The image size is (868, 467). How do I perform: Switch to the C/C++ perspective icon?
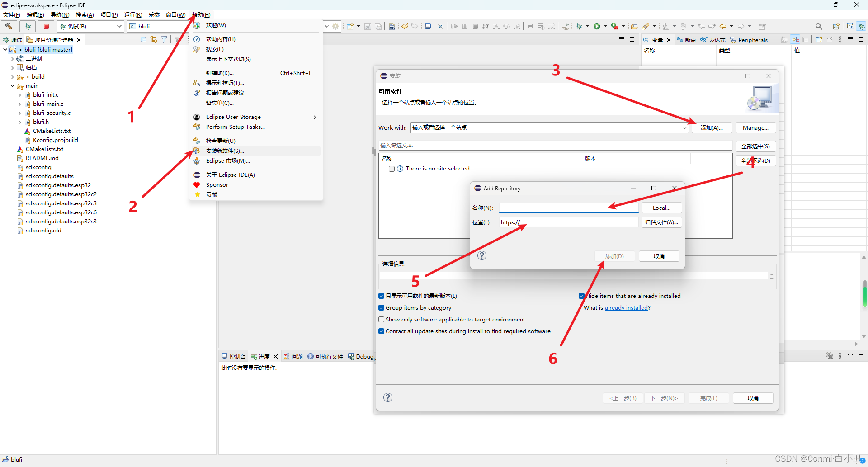coord(849,26)
